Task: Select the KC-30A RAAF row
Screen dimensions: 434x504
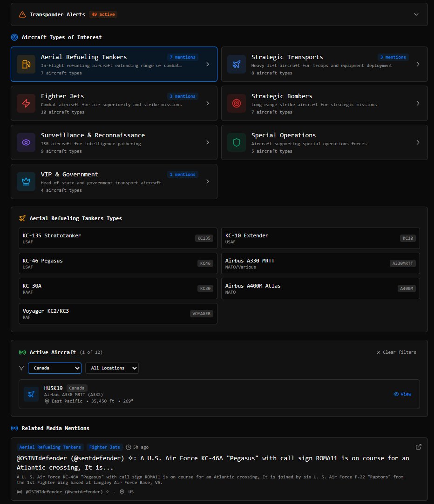Action: pos(118,289)
